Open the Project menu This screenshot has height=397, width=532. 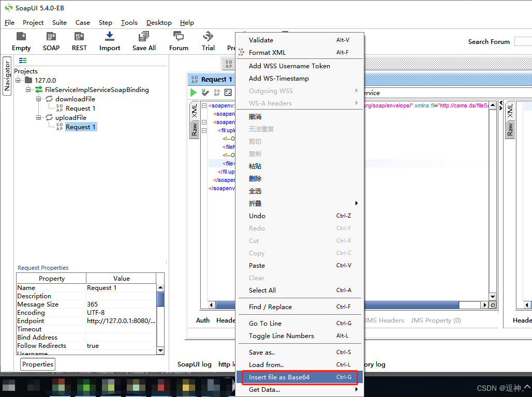pos(33,22)
